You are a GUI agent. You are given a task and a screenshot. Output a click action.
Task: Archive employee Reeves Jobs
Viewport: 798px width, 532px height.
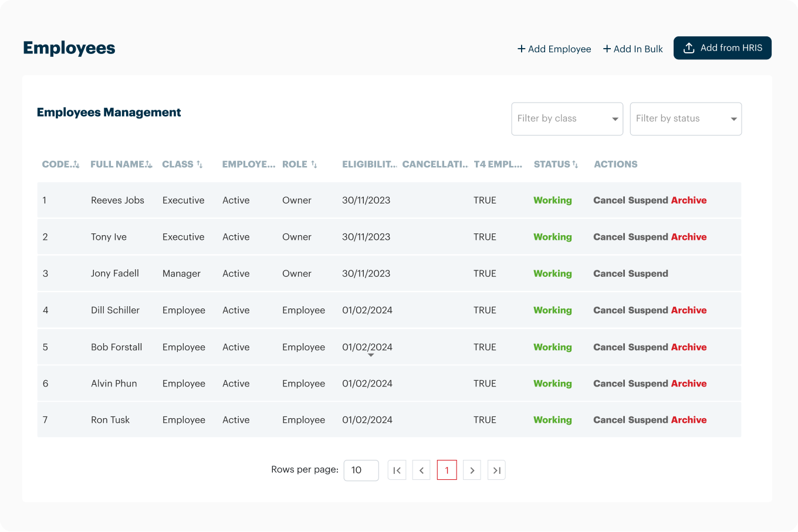tap(689, 201)
